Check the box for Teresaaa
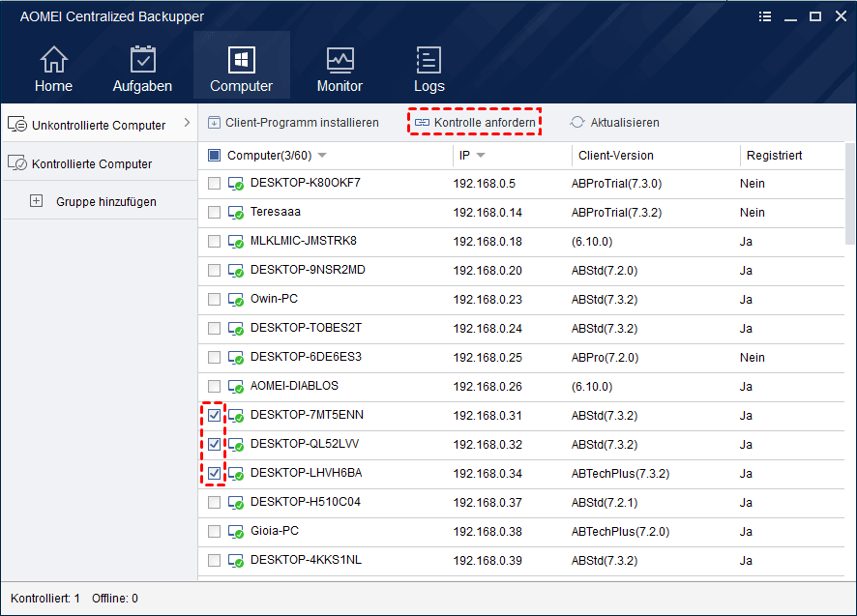Screen dimensions: 857x616 pos(215,212)
